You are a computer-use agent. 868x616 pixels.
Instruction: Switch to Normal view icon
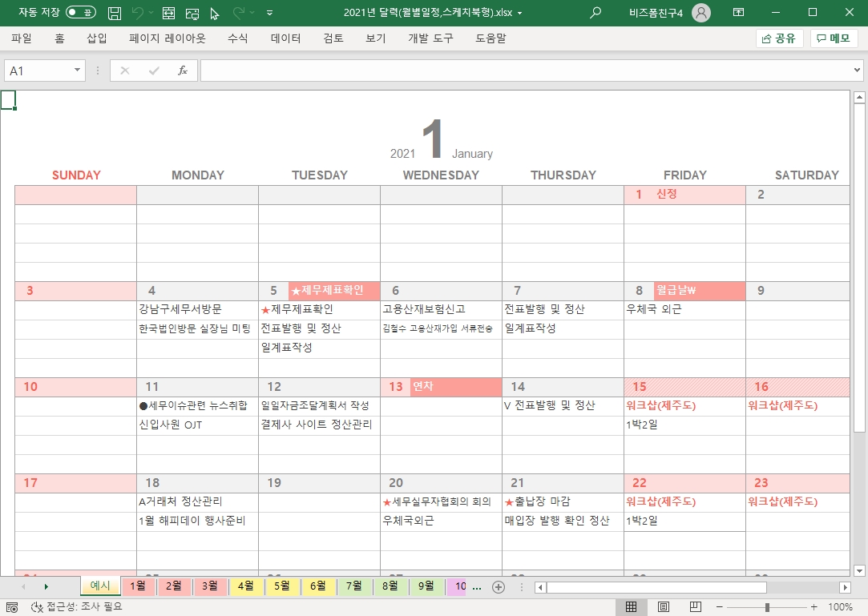tap(631, 606)
